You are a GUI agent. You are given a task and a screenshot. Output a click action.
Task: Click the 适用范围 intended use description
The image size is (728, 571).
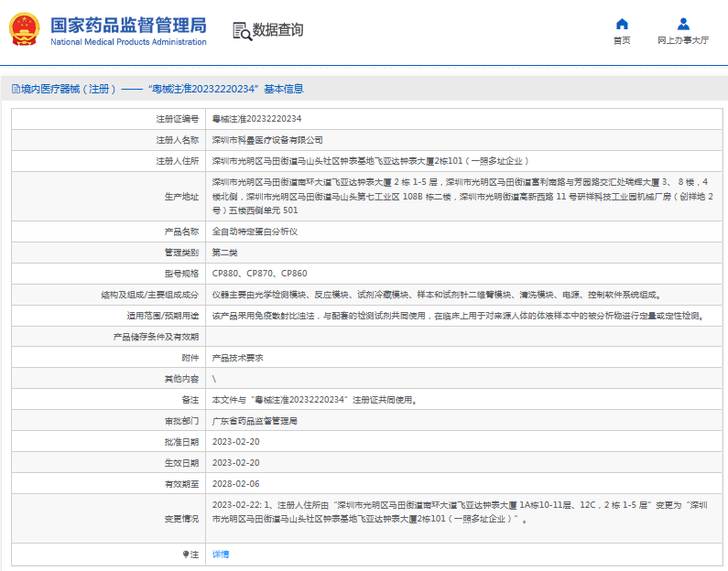[x=460, y=316]
